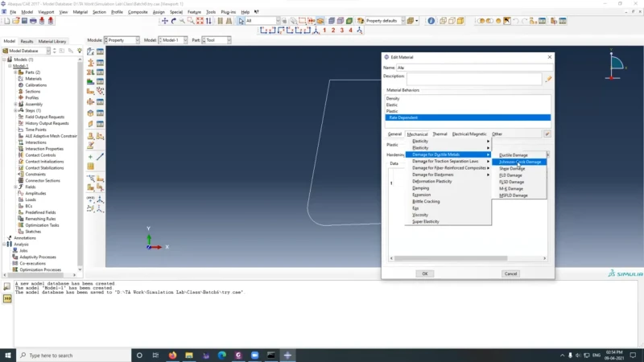The image size is (644, 362).
Task: Click the Windows taskbar search box
Action: coord(73,356)
